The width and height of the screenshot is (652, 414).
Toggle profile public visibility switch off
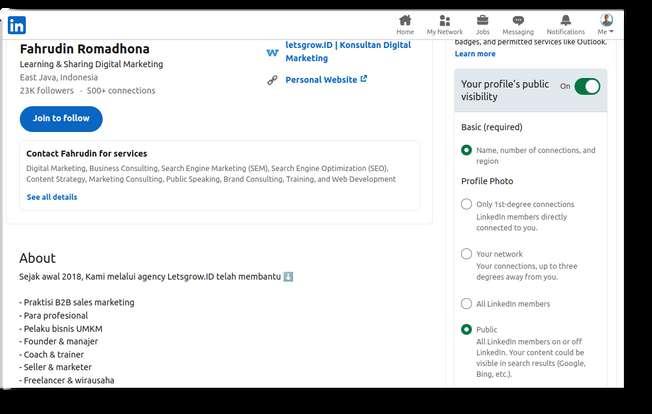pos(587,86)
